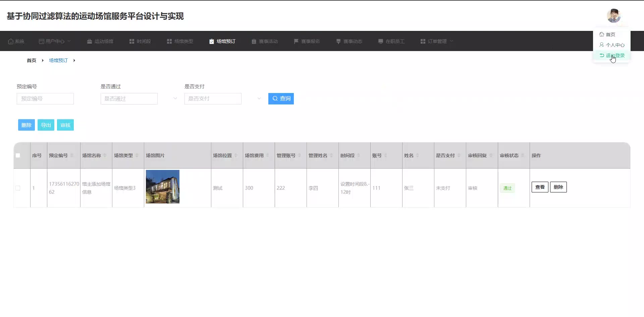Viewport: 644px width, 317px height.
Task: Click the 在职员工 nav icon
Action: [x=381, y=41]
